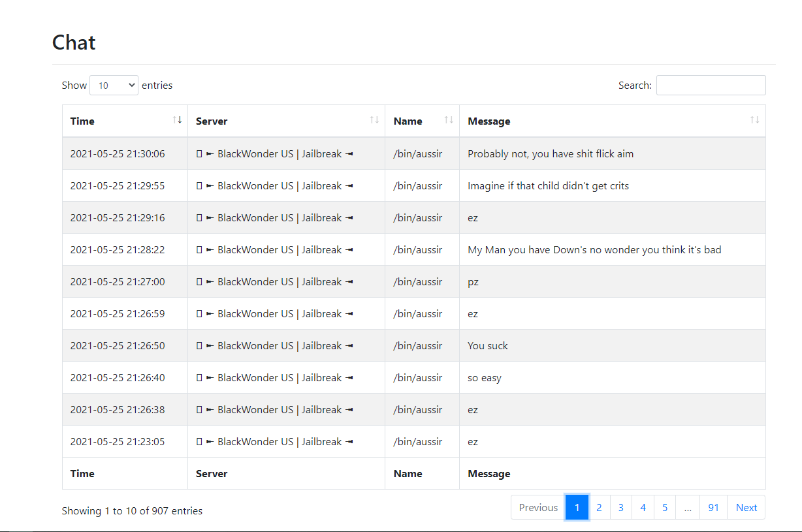Open the Show entries count dropdown
This screenshot has width=802, height=532.
click(x=114, y=85)
